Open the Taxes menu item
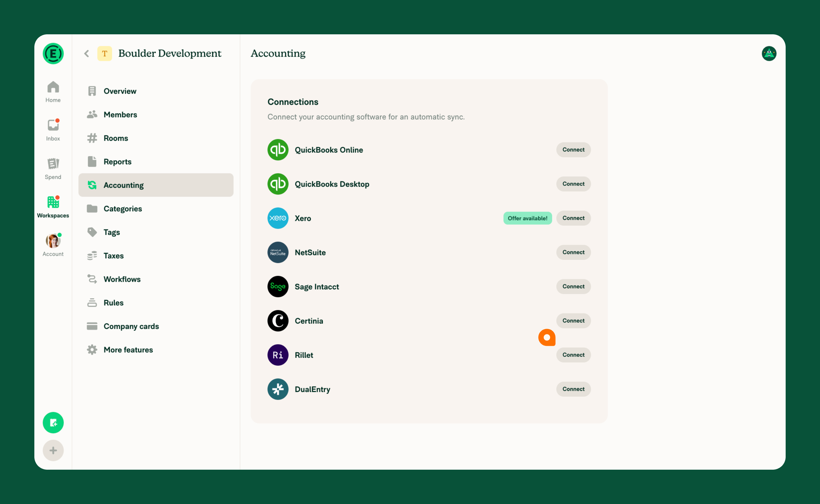820x504 pixels. [x=156, y=256]
